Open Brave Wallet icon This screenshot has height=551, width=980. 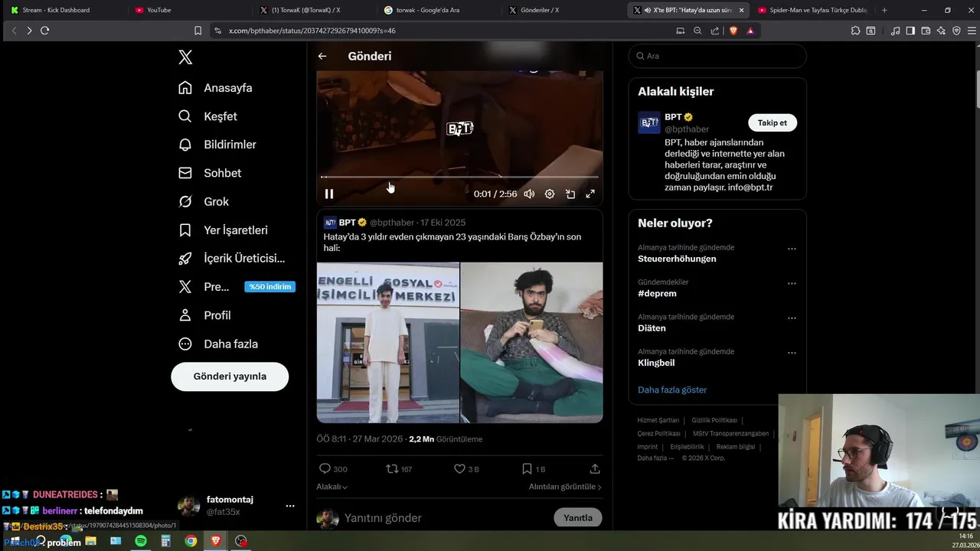click(x=926, y=31)
